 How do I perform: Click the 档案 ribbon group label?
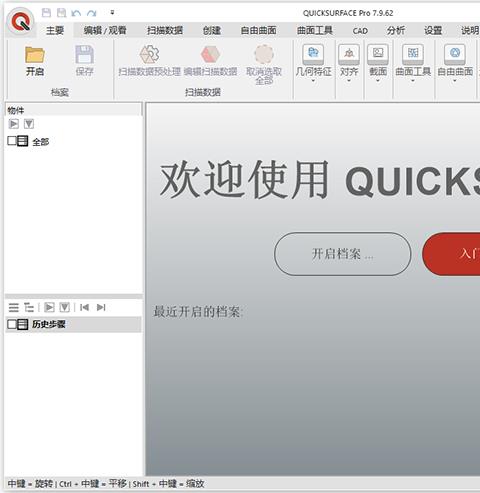[x=60, y=92]
